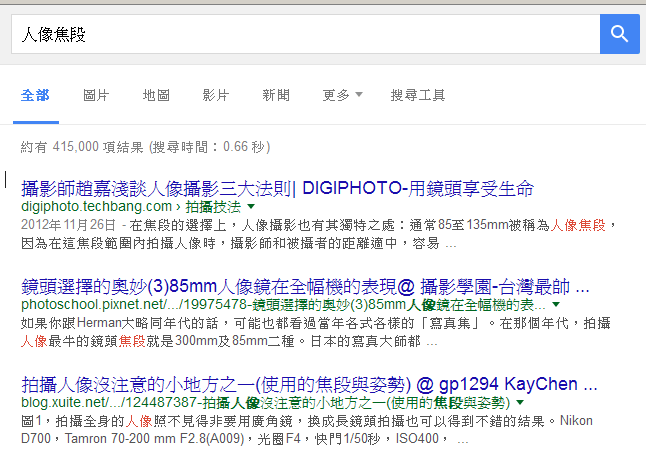Switch to the 地圖 tab
This screenshot has height=467, width=646.
tap(156, 95)
